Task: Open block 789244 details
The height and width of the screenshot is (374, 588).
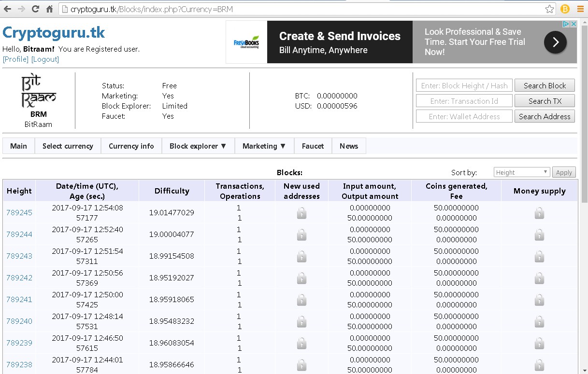Action: click(19, 234)
